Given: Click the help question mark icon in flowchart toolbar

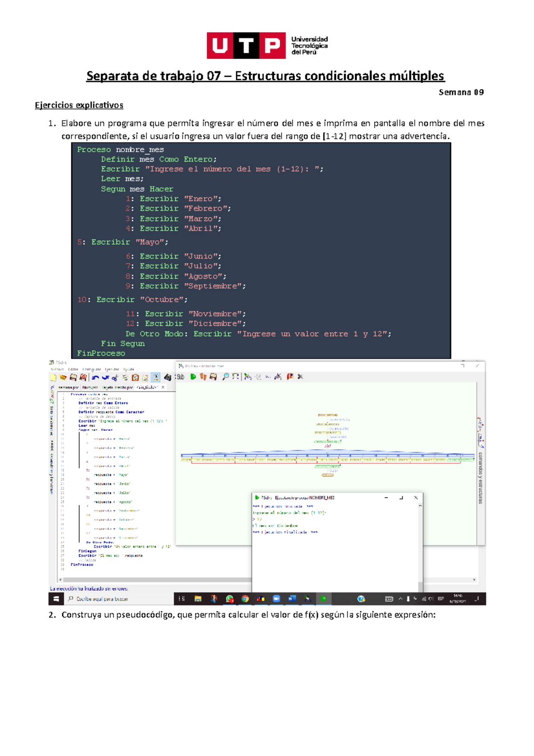Looking at the screenshot, I should tap(290, 377).
